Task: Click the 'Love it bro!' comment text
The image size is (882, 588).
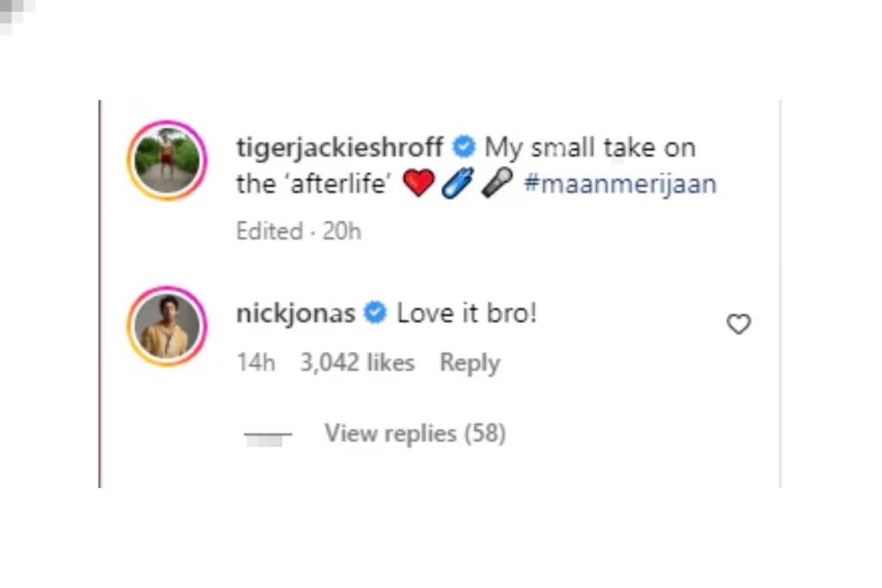Action: pyautogui.click(x=467, y=313)
